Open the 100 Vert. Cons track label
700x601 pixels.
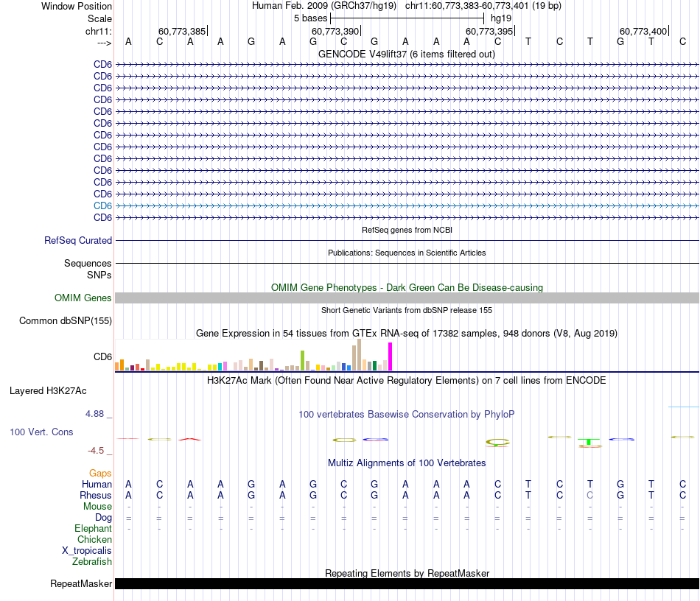click(x=41, y=432)
